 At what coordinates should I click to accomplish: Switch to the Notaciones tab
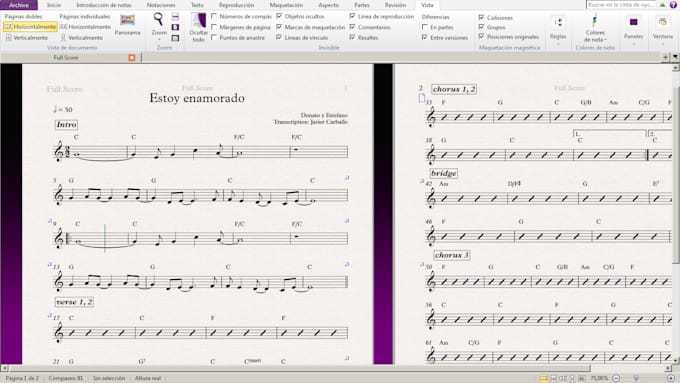[161, 5]
